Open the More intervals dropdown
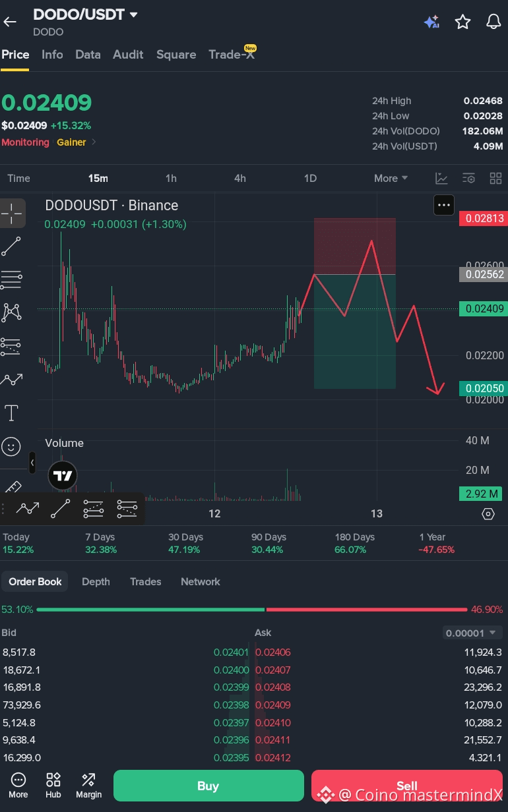This screenshot has width=508, height=812. point(391,179)
